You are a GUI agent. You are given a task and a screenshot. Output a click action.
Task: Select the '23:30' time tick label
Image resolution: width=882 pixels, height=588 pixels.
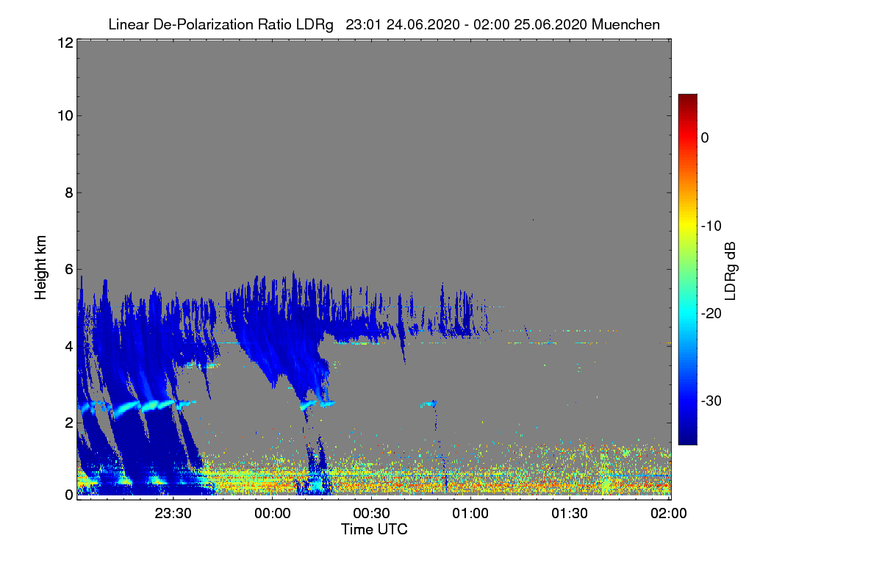tap(173, 513)
